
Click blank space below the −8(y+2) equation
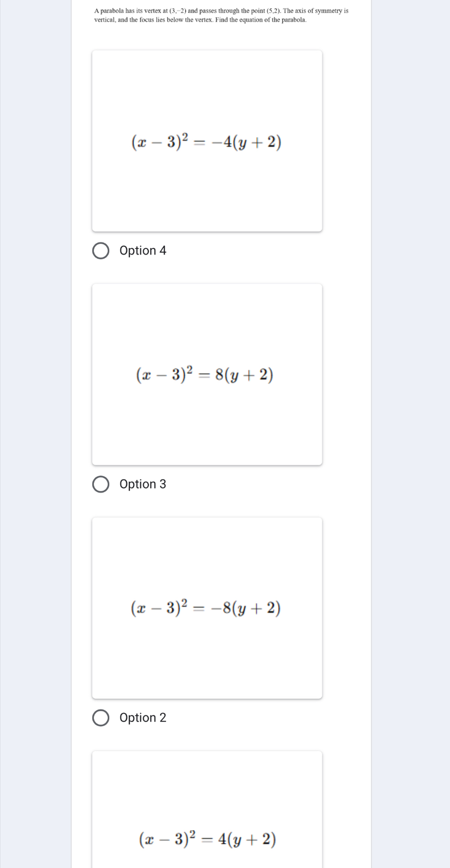click(207, 660)
